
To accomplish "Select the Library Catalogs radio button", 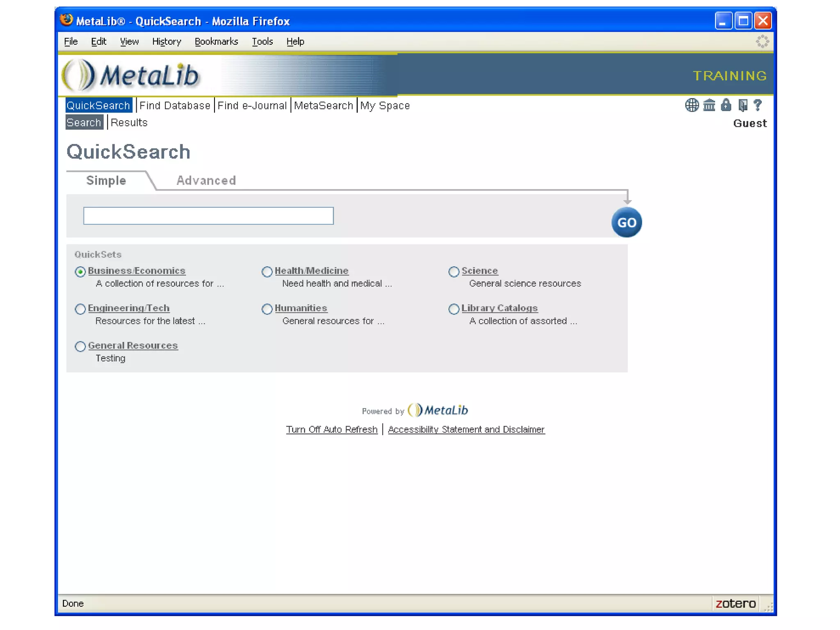I will point(454,309).
